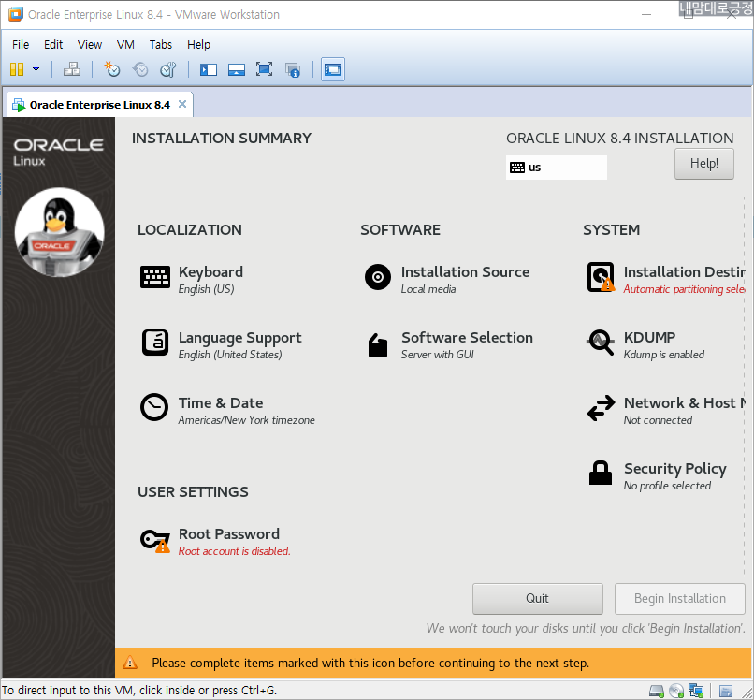Click 'No profile selected' text
Screen dimensions: 754x700
point(667,486)
